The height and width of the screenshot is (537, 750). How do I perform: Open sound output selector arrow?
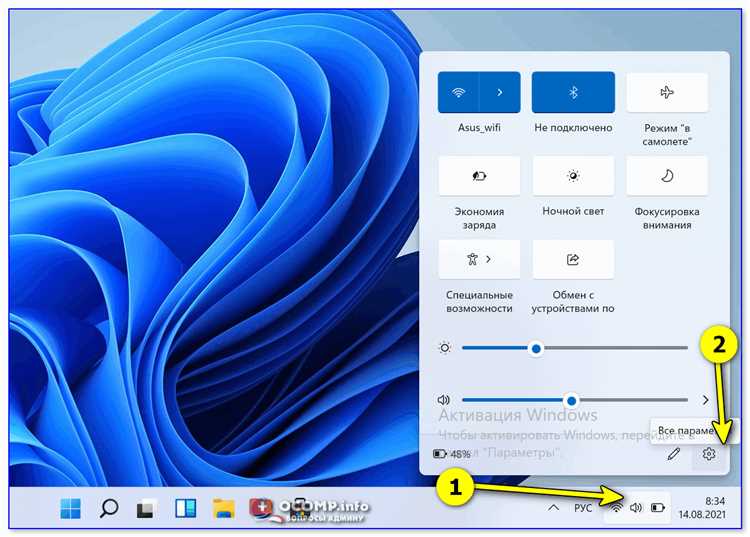(x=706, y=400)
